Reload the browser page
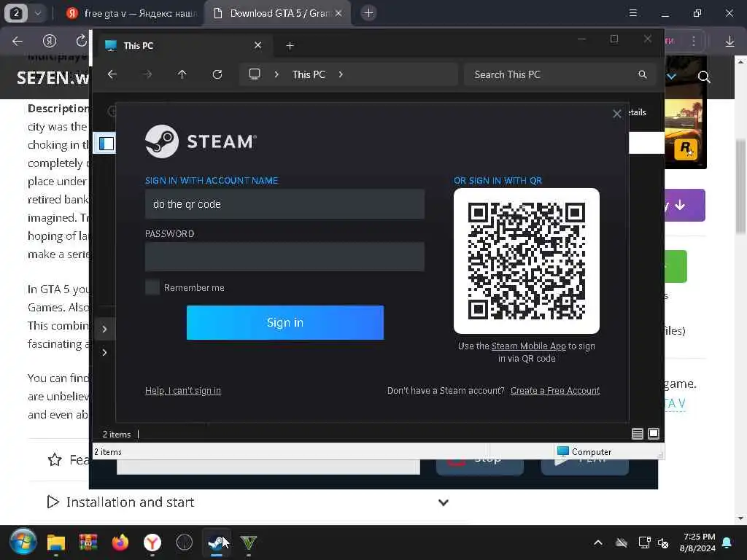This screenshot has width=747, height=560. click(82, 42)
